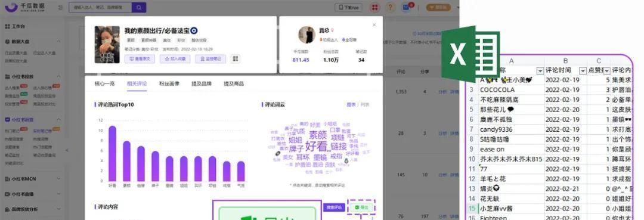
Task: Click the sidebar collapse icon beside the logo
Action: (x=61, y=7)
